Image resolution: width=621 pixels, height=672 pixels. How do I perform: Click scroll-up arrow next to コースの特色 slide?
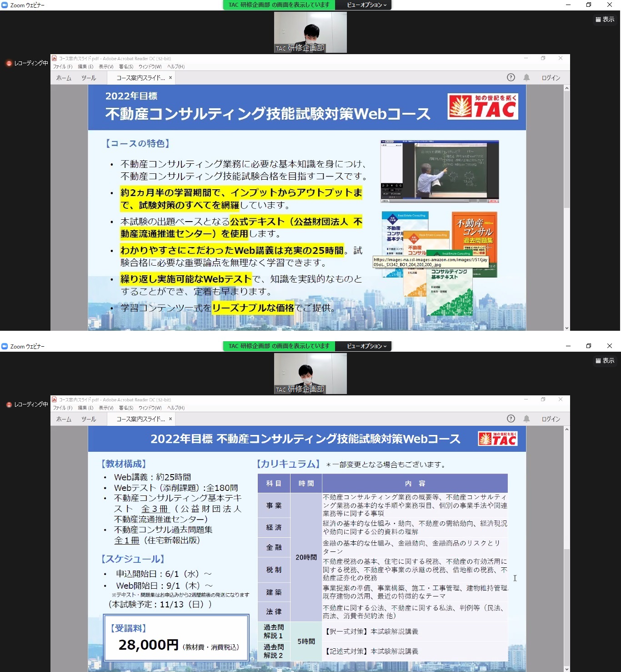[566, 88]
